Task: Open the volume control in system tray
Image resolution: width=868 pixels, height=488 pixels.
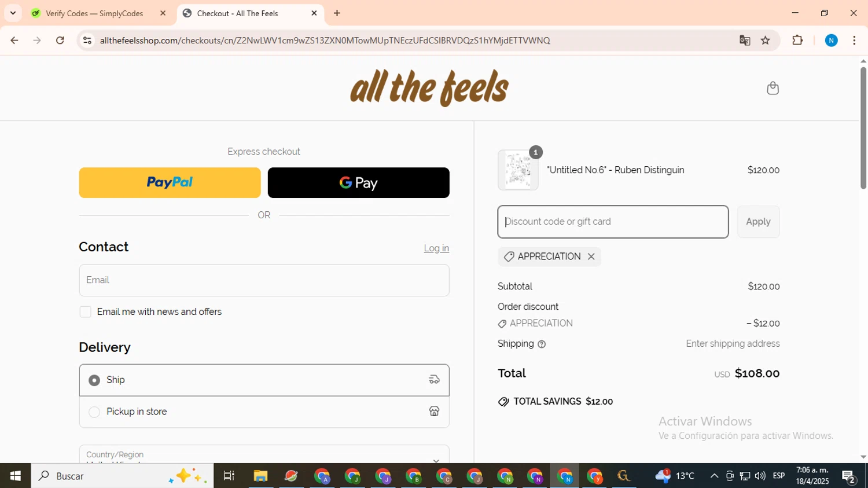Action: point(760,476)
